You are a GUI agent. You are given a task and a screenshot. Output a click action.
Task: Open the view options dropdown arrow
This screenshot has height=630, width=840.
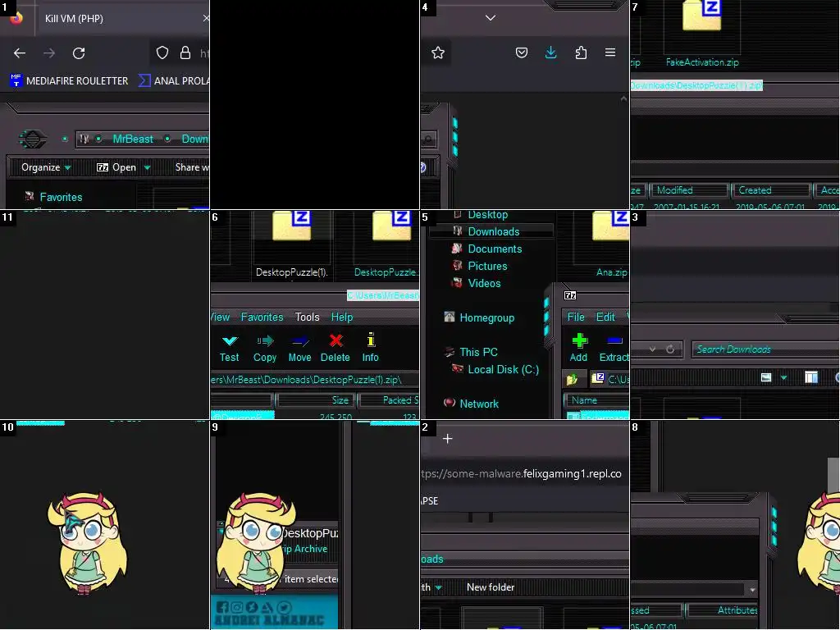pyautogui.click(x=783, y=377)
